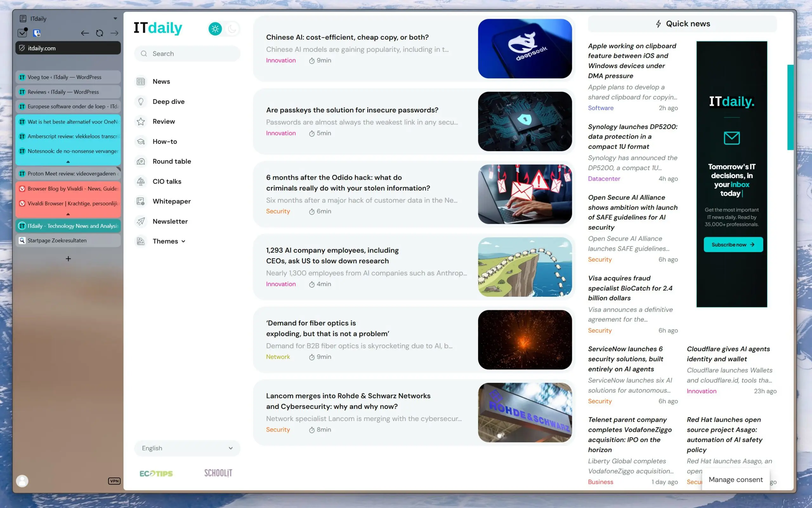Screen dimensions: 812x508
Task: Open the user profile avatar
Action: click(22, 481)
